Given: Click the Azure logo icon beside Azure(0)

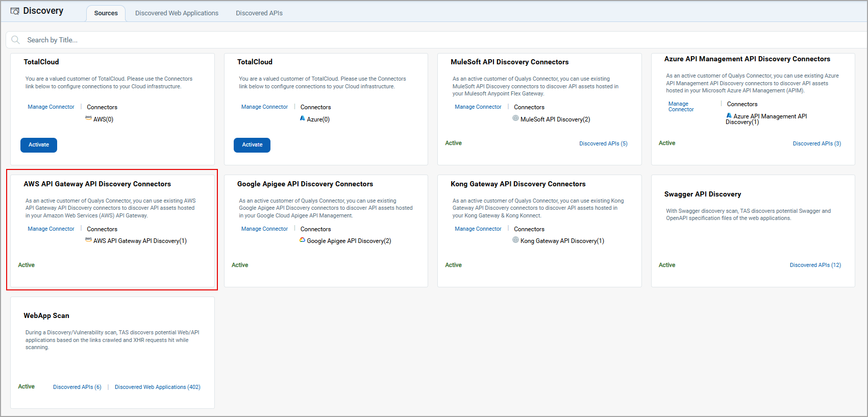Looking at the screenshot, I should pos(303,118).
